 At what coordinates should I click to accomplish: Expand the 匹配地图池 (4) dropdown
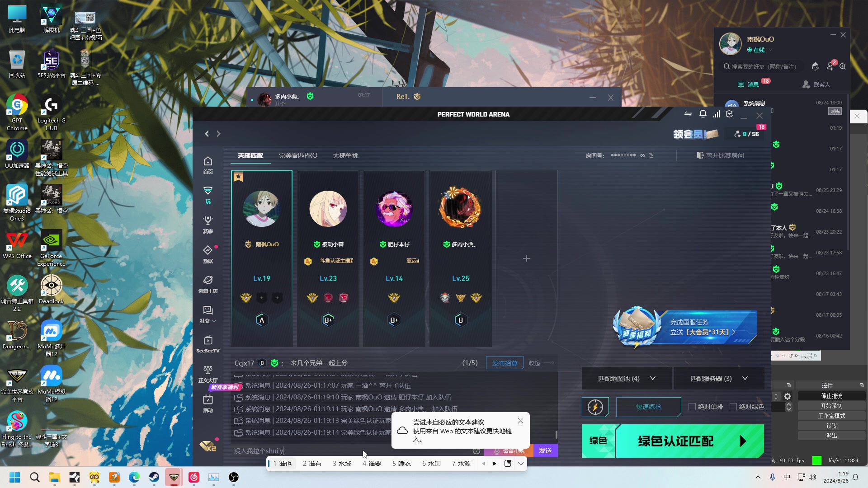pyautogui.click(x=627, y=378)
